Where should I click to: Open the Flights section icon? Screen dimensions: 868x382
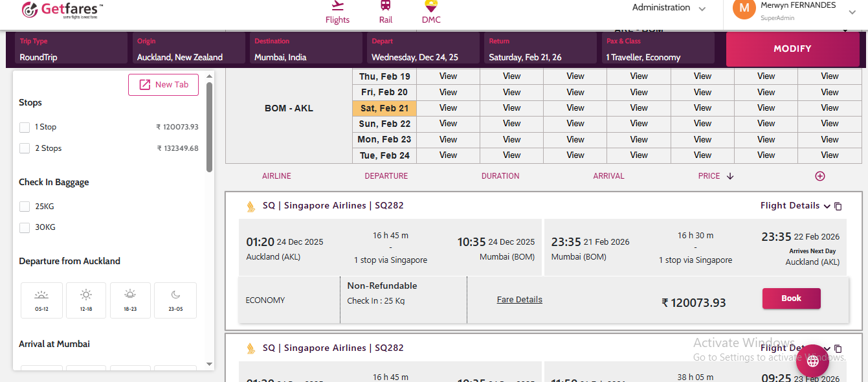point(337,6)
